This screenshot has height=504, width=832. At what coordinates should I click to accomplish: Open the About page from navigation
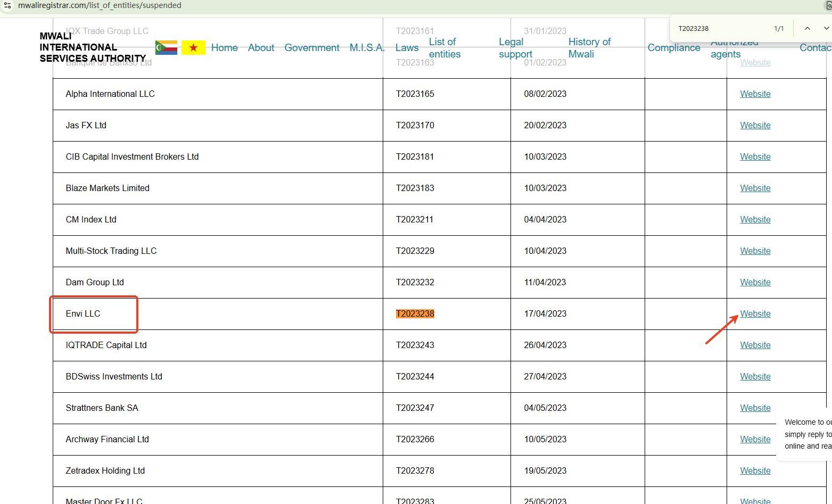261,48
